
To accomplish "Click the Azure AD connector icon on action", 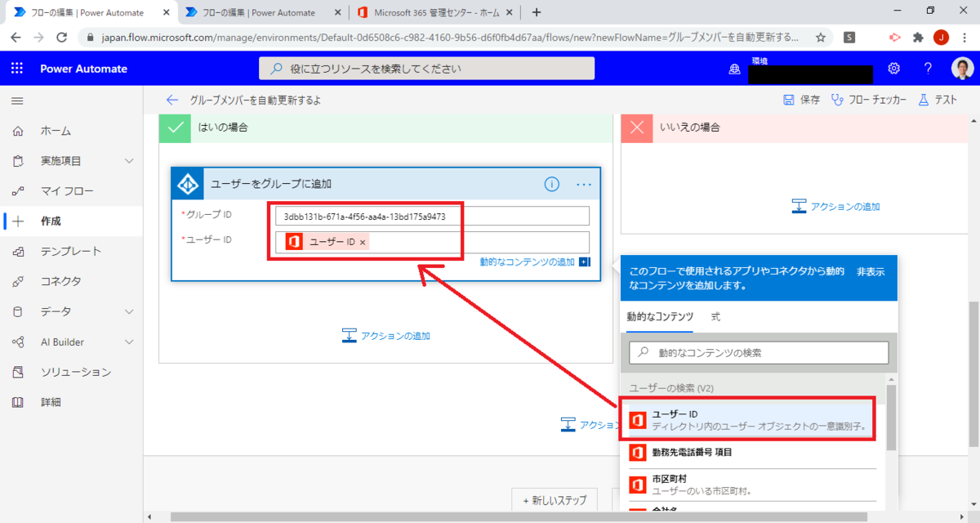I will (x=189, y=184).
